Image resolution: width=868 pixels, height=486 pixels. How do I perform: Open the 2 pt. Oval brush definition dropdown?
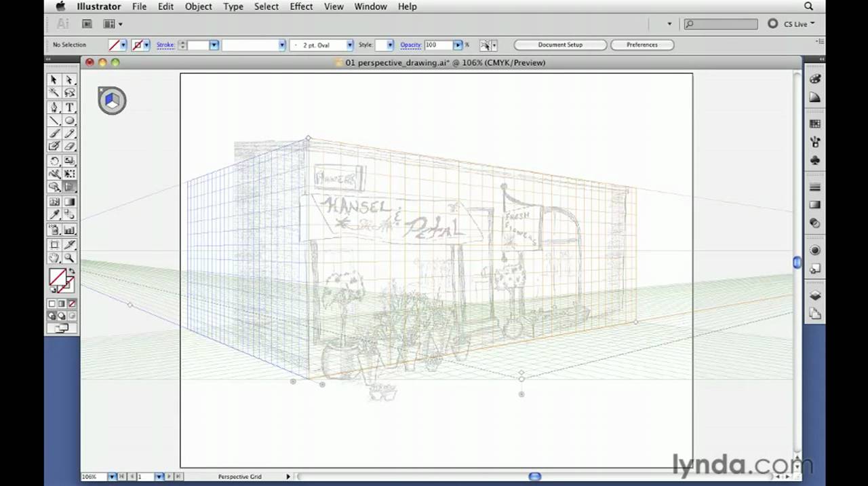349,45
